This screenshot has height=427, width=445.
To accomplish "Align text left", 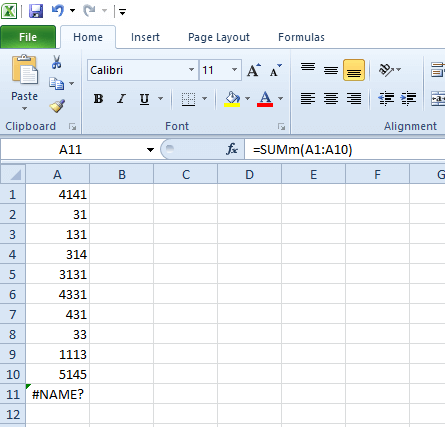I will [308, 99].
